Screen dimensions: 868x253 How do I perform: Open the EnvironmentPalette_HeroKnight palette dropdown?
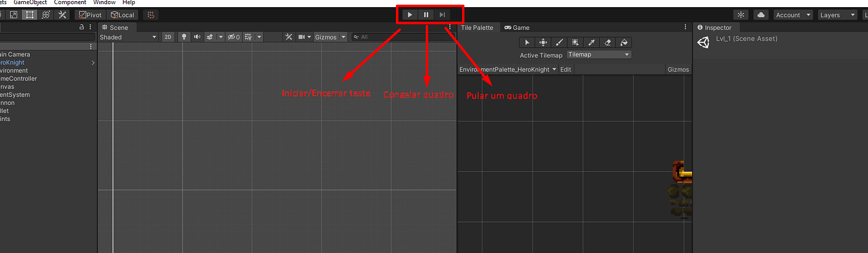(507, 70)
